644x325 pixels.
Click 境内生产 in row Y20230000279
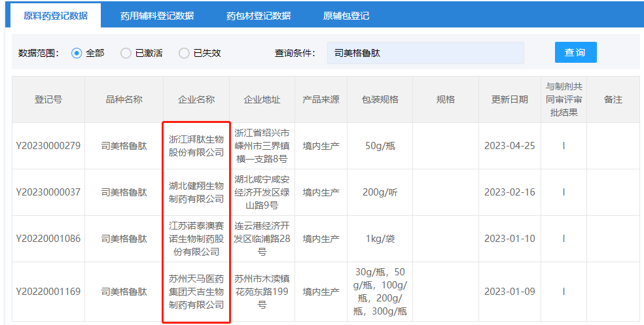(321, 146)
